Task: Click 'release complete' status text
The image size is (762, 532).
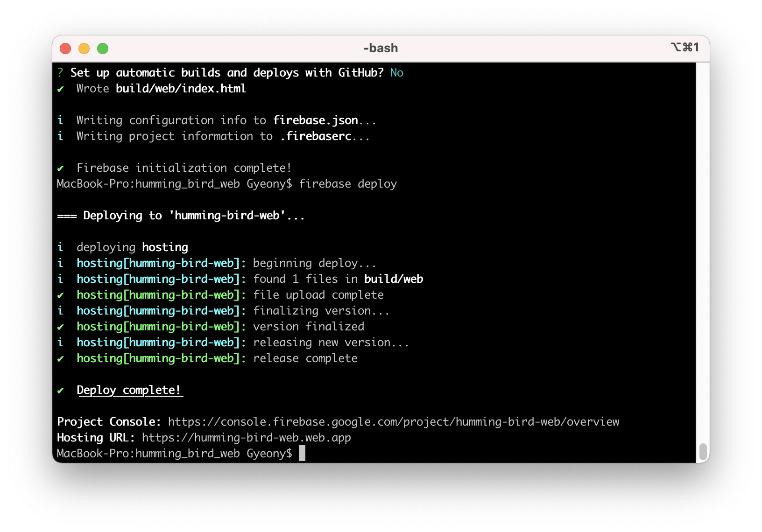Action: [305, 358]
